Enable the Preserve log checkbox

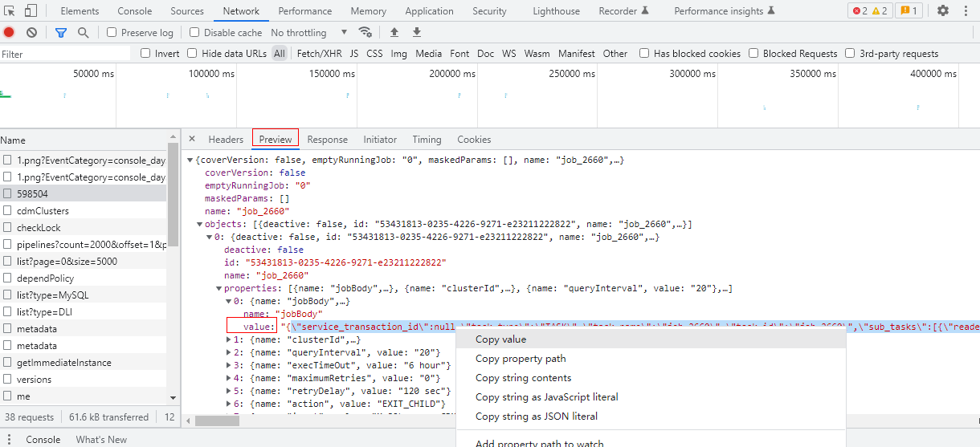point(112,33)
